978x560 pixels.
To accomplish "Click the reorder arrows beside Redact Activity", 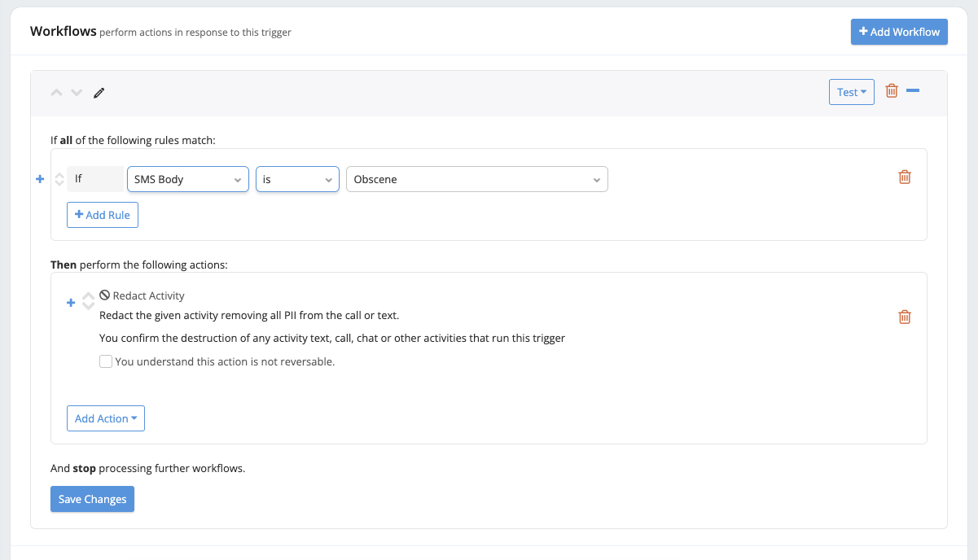I will click(88, 301).
